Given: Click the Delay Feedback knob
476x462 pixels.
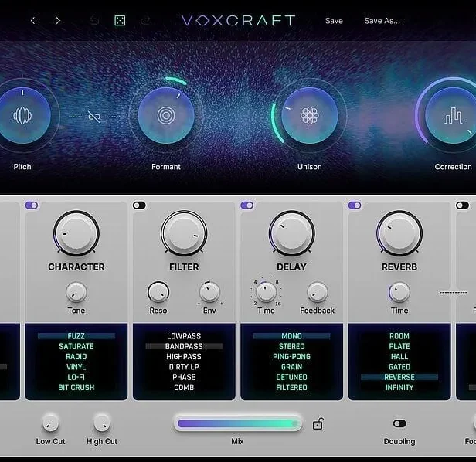Looking at the screenshot, I should click(318, 292).
